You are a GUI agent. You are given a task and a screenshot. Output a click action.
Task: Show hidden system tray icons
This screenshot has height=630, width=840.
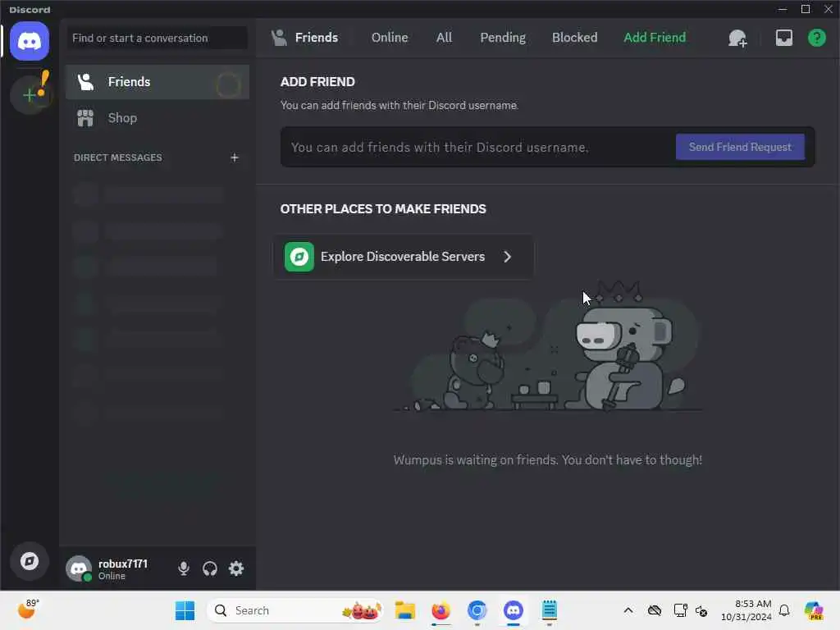coord(628,610)
